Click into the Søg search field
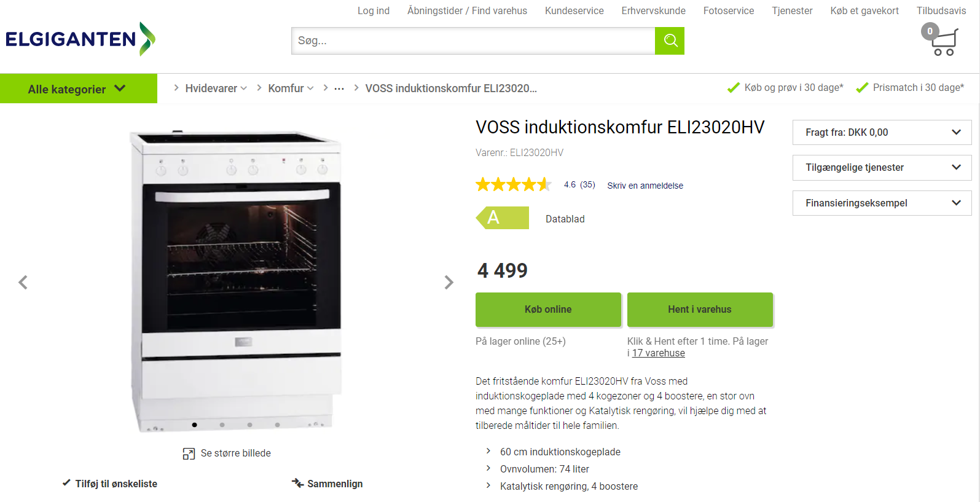Viewport: 980px width, 502px height. [x=473, y=41]
